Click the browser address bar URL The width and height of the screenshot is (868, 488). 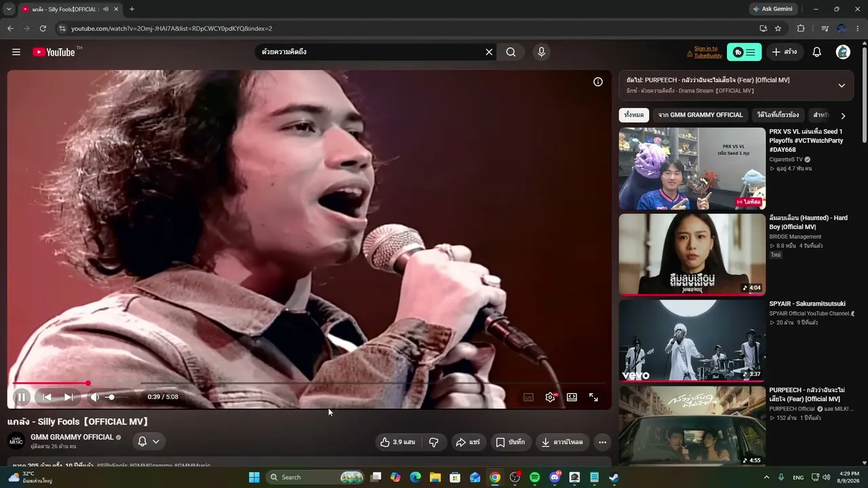pyautogui.click(x=172, y=28)
